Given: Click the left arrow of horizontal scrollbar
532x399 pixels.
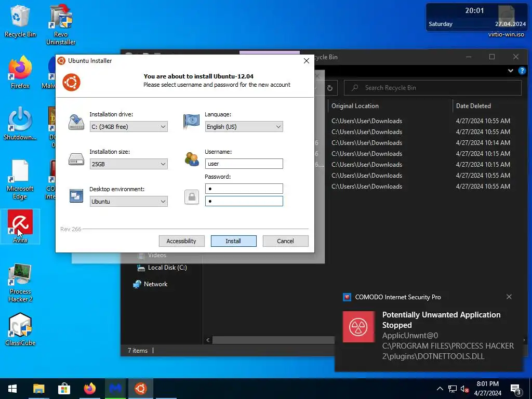Looking at the screenshot, I should click(x=208, y=340).
